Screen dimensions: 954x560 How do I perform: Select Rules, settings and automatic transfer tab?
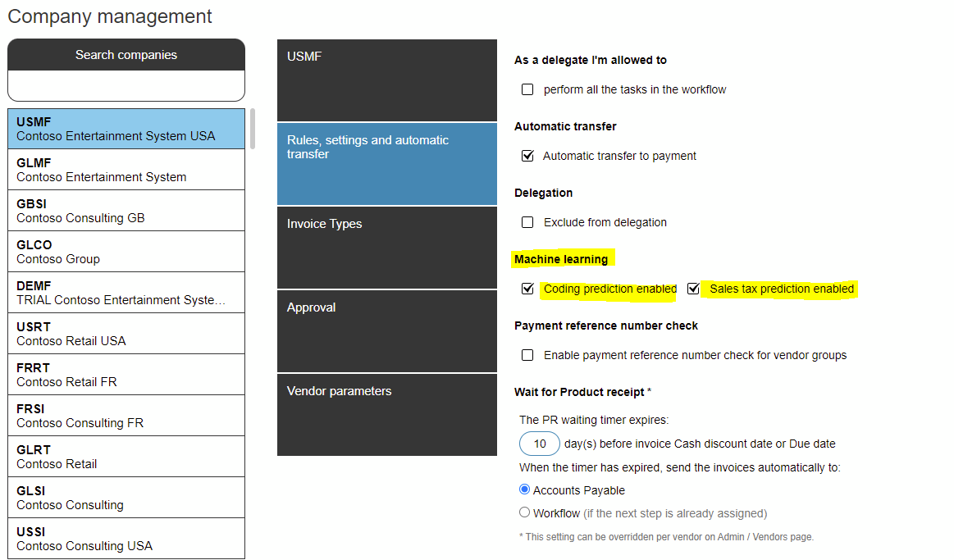click(x=387, y=164)
